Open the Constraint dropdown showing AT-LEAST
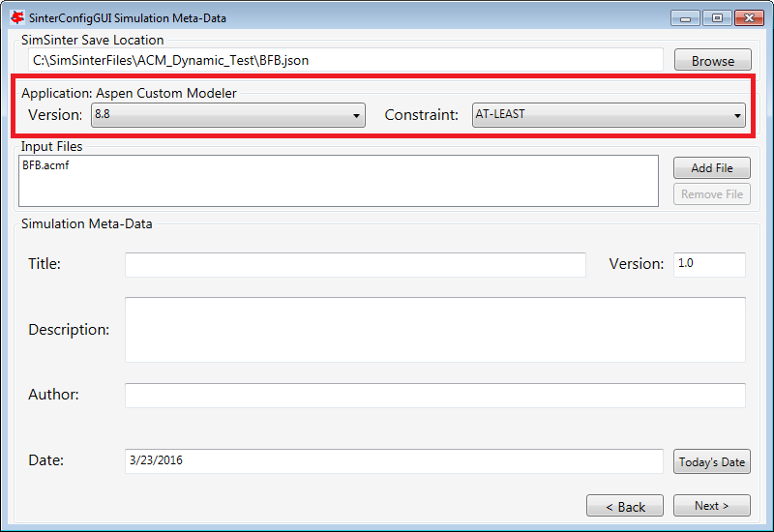The height and width of the screenshot is (532, 774). 609,115
